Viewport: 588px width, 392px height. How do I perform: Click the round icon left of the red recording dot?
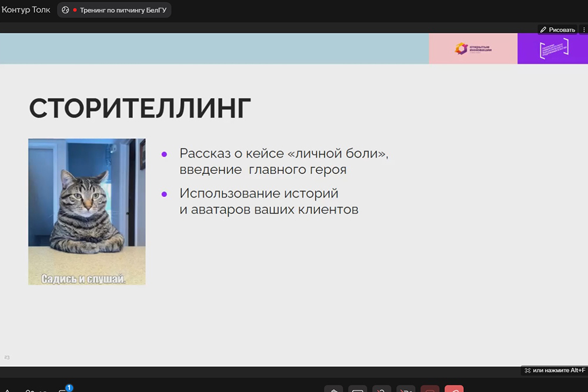65,10
